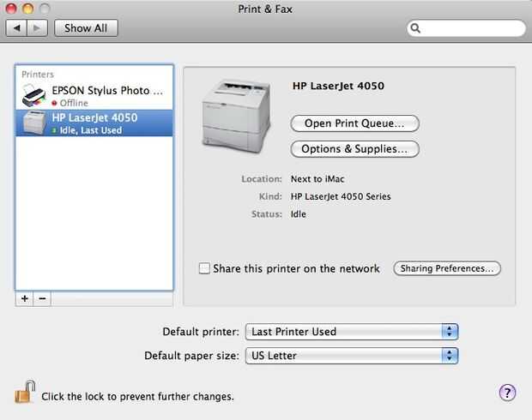Remove selected printer with the minus button
532x420 pixels.
pos(42,299)
